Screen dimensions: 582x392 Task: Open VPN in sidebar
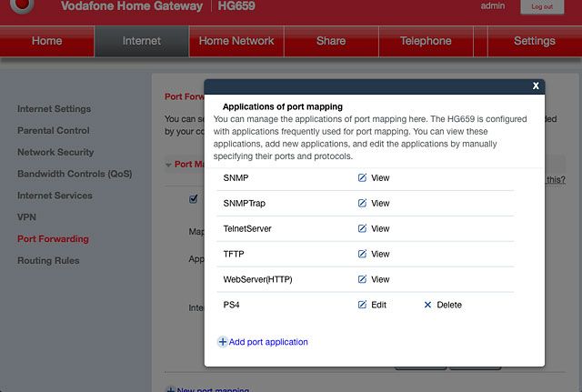(x=26, y=217)
